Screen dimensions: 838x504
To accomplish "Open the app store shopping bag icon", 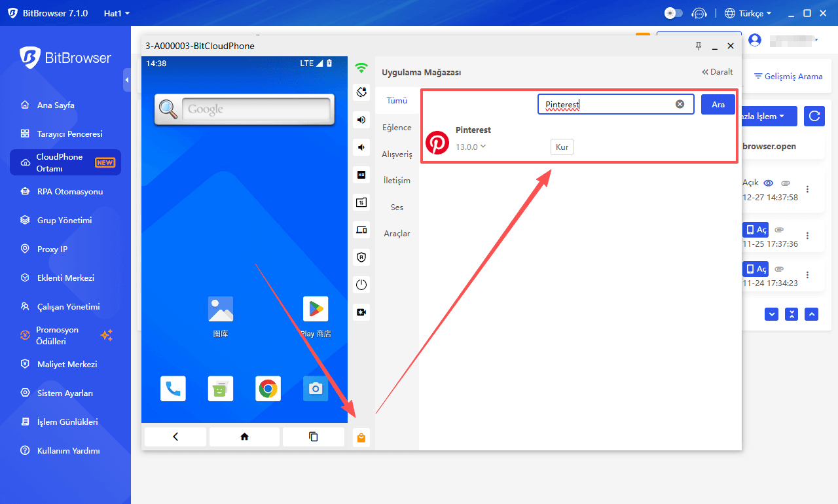I will 361,437.
